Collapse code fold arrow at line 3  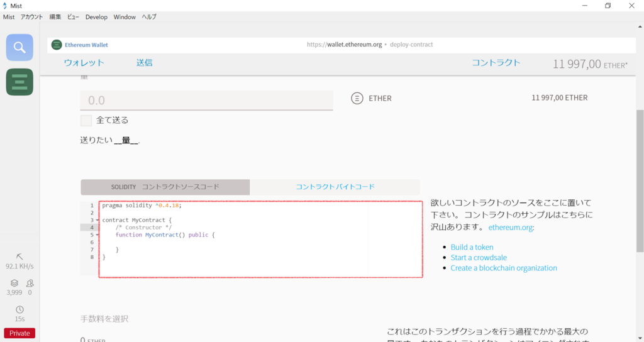point(97,220)
